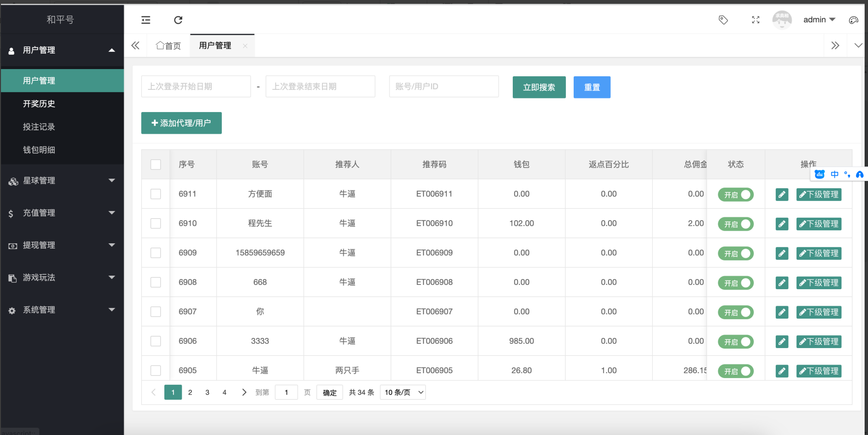868x435 pixels.
Task: Click the dollar icon of 充值管理
Action: [x=11, y=213]
